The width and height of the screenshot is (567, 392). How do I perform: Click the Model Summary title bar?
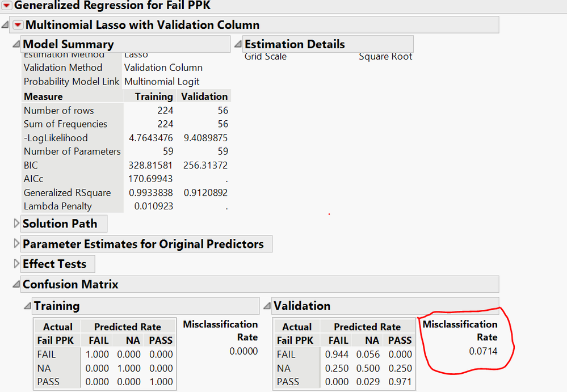[68, 44]
